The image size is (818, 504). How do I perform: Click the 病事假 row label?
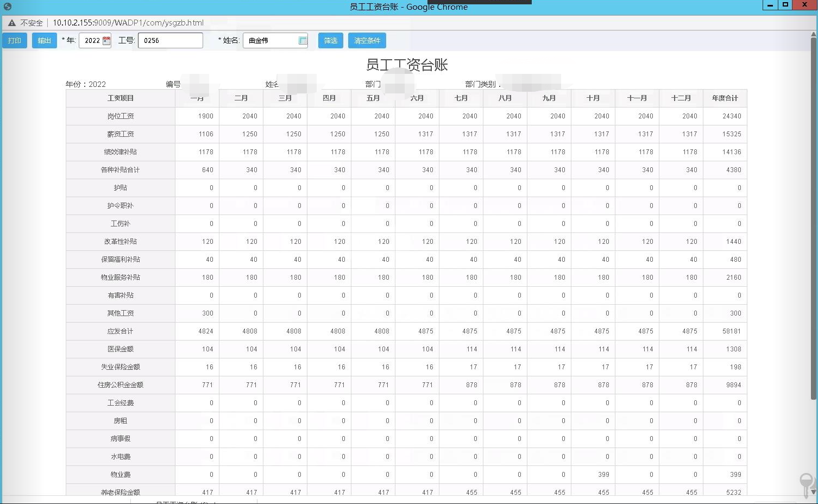click(121, 439)
